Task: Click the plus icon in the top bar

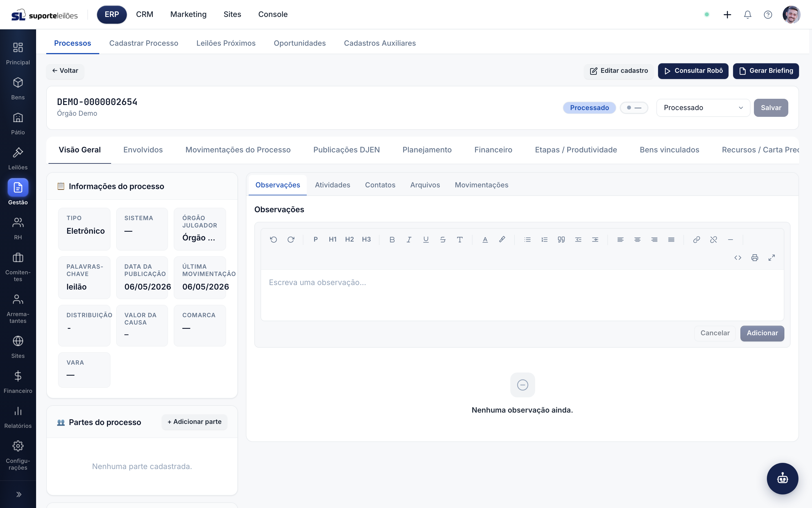Action: (x=727, y=15)
